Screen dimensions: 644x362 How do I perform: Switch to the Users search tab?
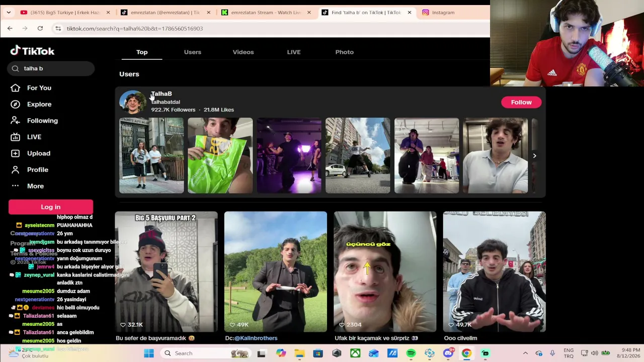193,52
